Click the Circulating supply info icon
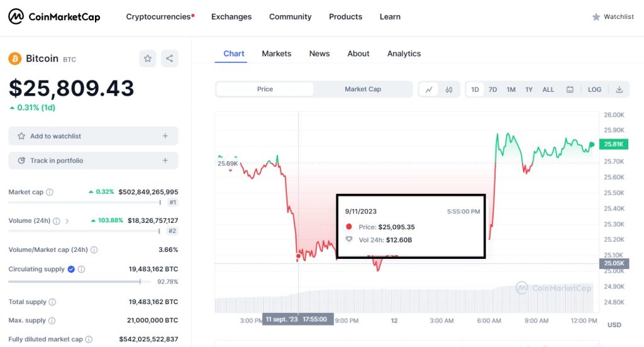The width and height of the screenshot is (644, 347). [81, 270]
